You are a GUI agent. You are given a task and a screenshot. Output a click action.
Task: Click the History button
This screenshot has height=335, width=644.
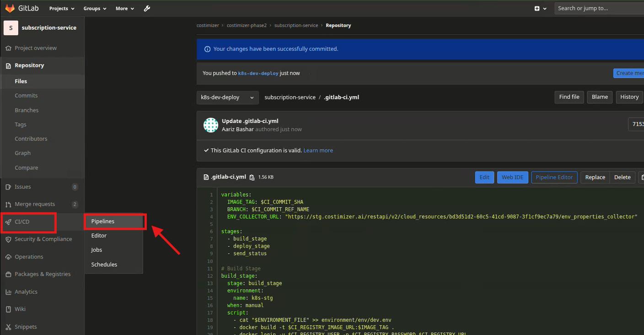pyautogui.click(x=629, y=97)
